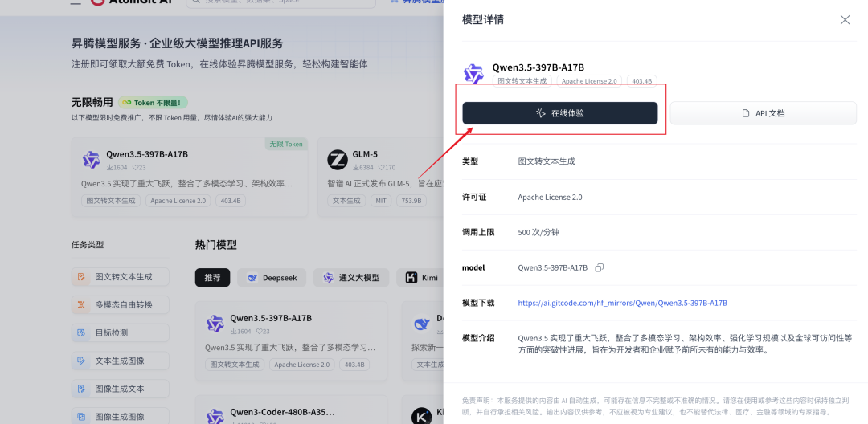868x424 pixels.
Task: Select the 推荐 tab
Action: [x=212, y=278]
